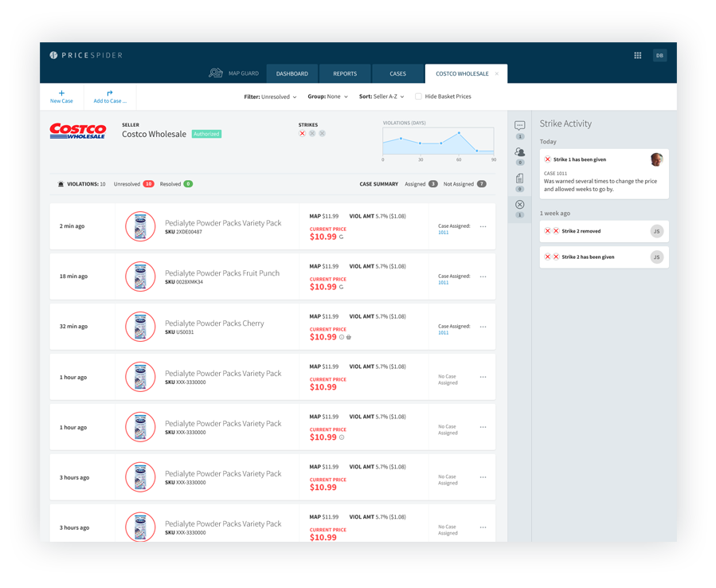The image size is (716, 588).
Task: Click user photo on Strike 1 card
Action: (x=656, y=159)
